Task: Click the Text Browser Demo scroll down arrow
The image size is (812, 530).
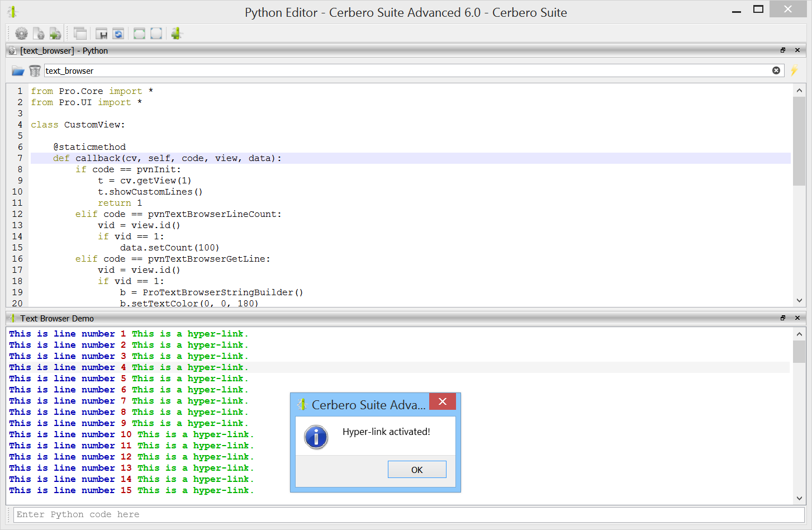Action: pos(799,498)
